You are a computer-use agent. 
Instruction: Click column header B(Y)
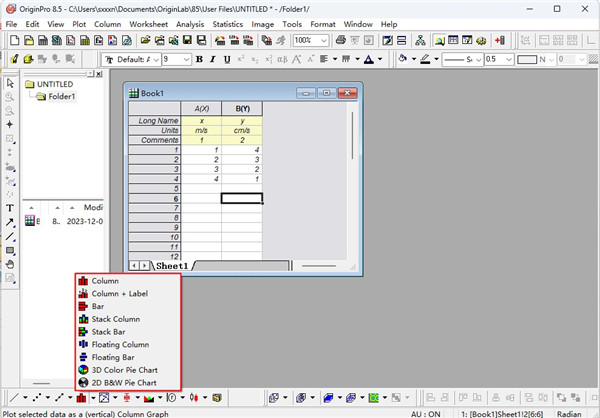[241, 108]
